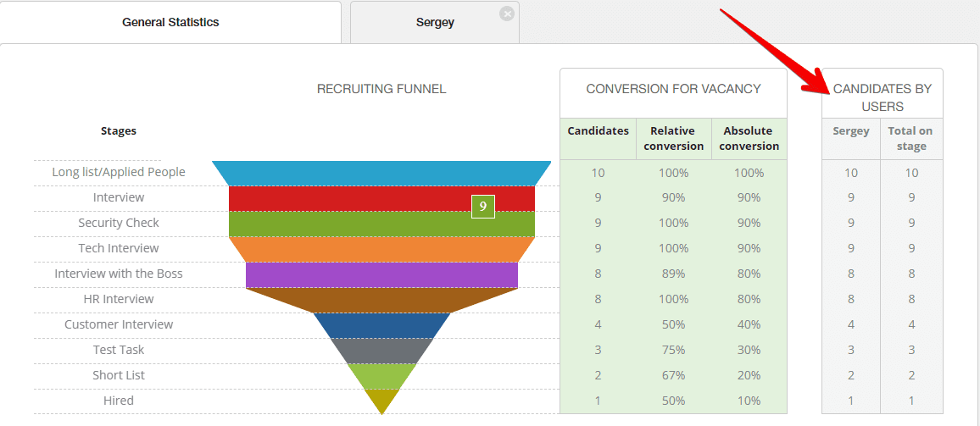Image resolution: width=980 pixels, height=426 pixels.
Task: Select the orange Tech Interview funnel band
Action: 381,249
